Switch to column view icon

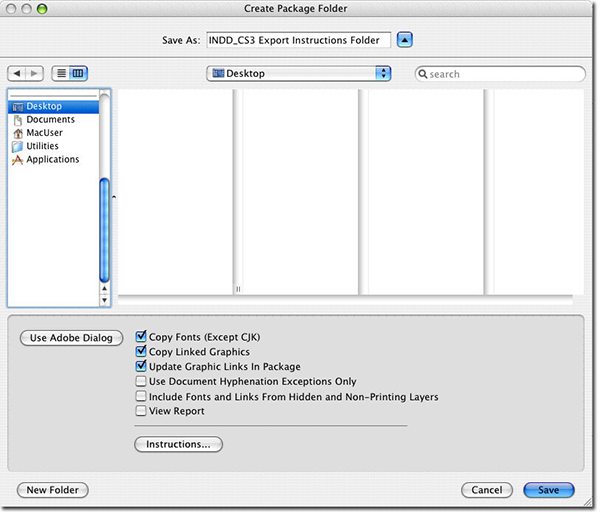[78, 73]
